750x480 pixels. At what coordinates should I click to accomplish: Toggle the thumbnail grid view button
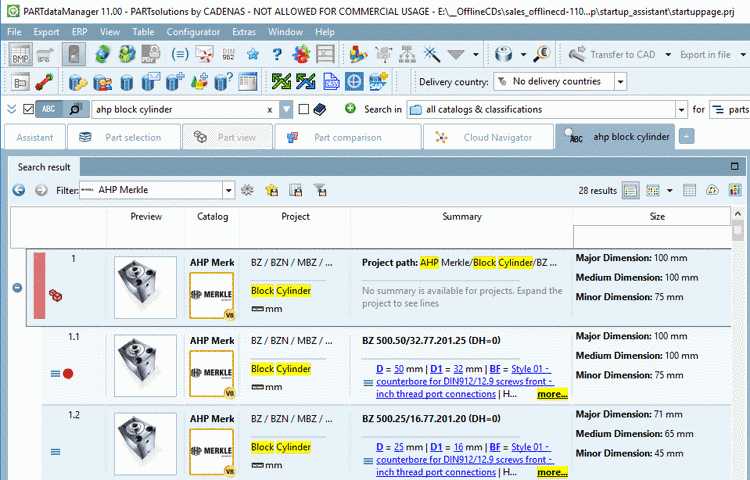point(653,190)
